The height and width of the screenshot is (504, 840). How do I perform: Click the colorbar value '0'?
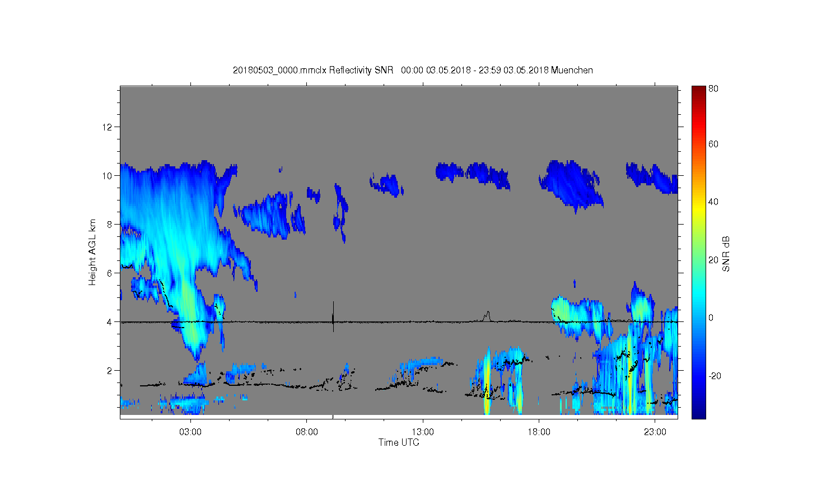pyautogui.click(x=711, y=318)
